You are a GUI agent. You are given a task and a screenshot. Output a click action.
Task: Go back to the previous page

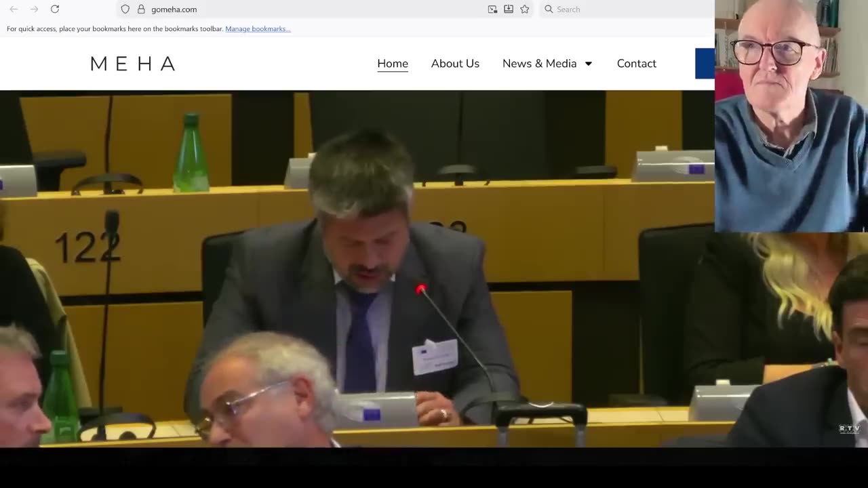coord(14,9)
